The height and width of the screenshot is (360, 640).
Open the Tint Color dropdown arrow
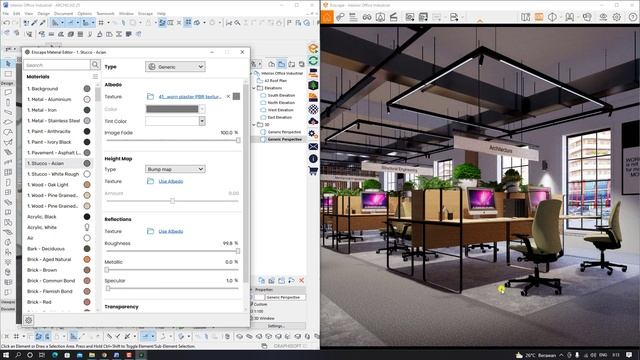tap(202, 121)
